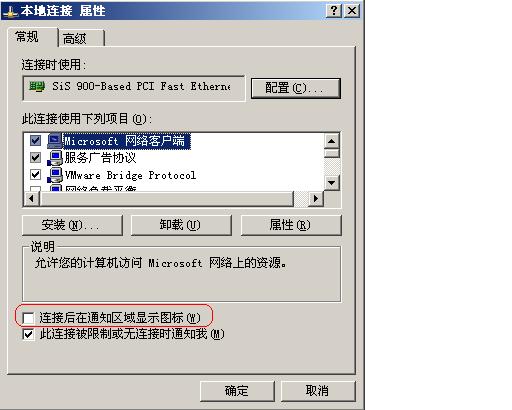Click the 属性(R) button

(x=291, y=225)
